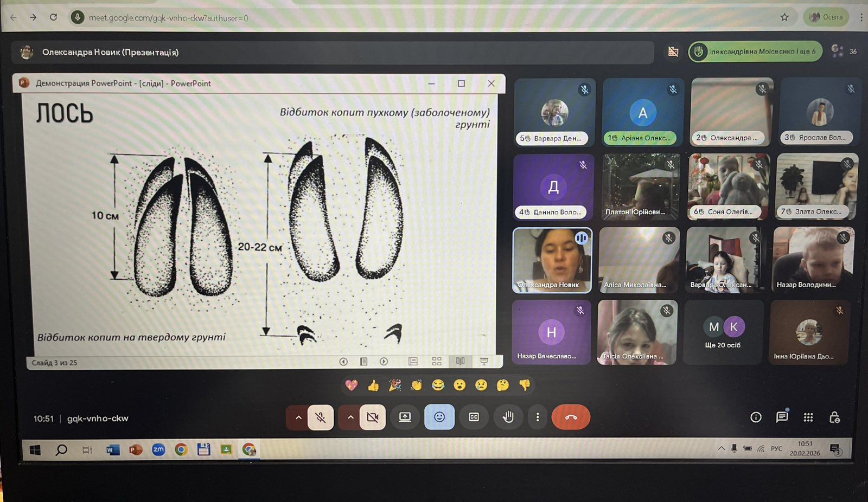Open the emoji reactions button
This screenshot has height=502, width=868.
pyautogui.click(x=439, y=417)
